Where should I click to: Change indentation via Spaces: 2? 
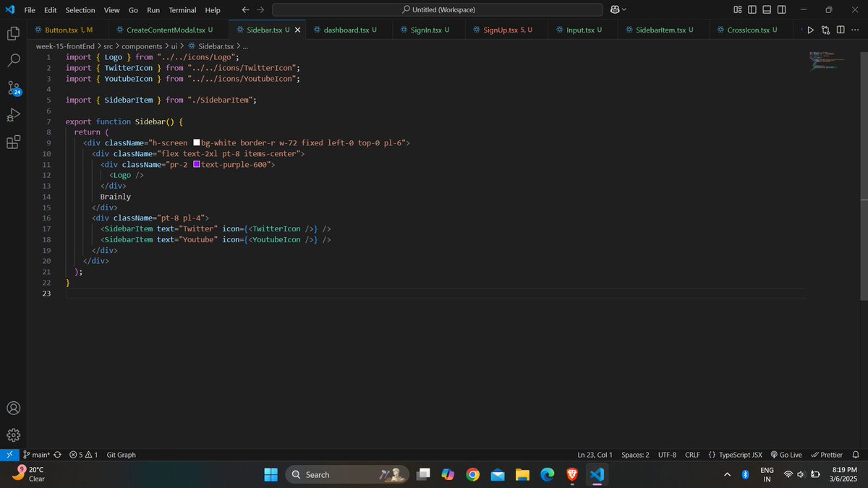(635, 455)
